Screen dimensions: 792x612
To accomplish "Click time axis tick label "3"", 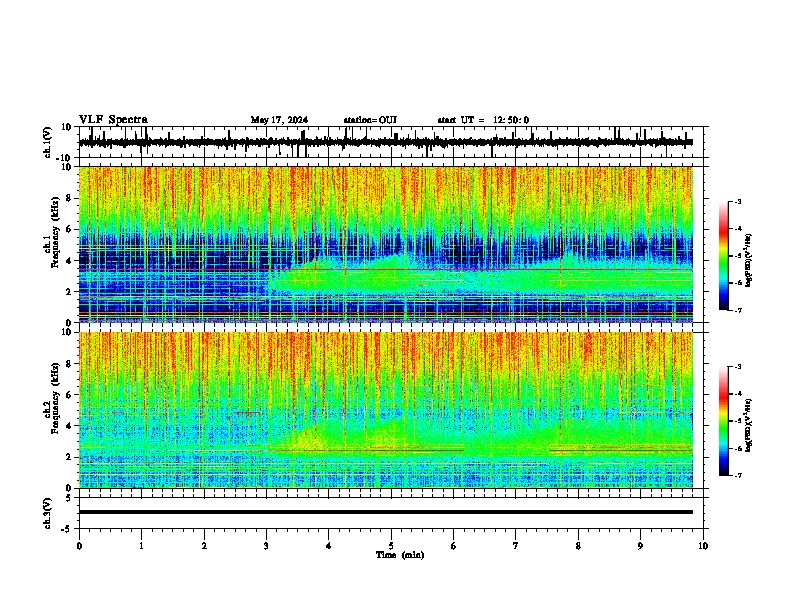I will (x=266, y=546).
